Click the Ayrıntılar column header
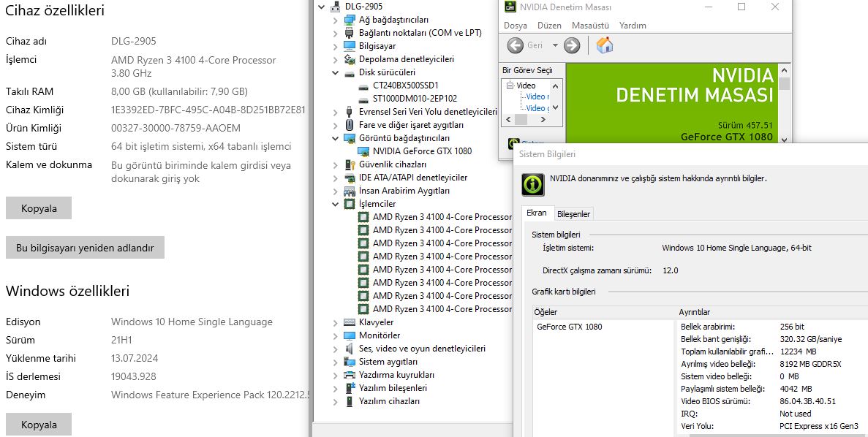The height and width of the screenshot is (437, 868). pyautogui.click(x=772, y=313)
